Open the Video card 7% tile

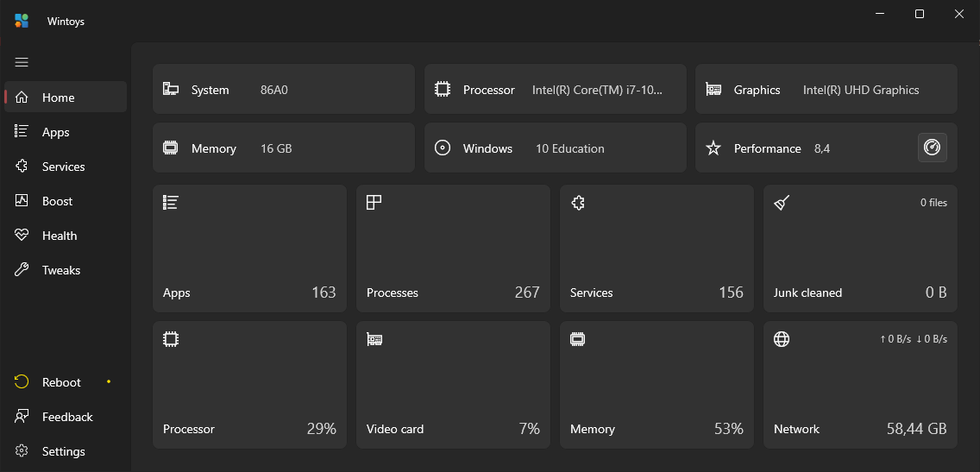point(453,385)
